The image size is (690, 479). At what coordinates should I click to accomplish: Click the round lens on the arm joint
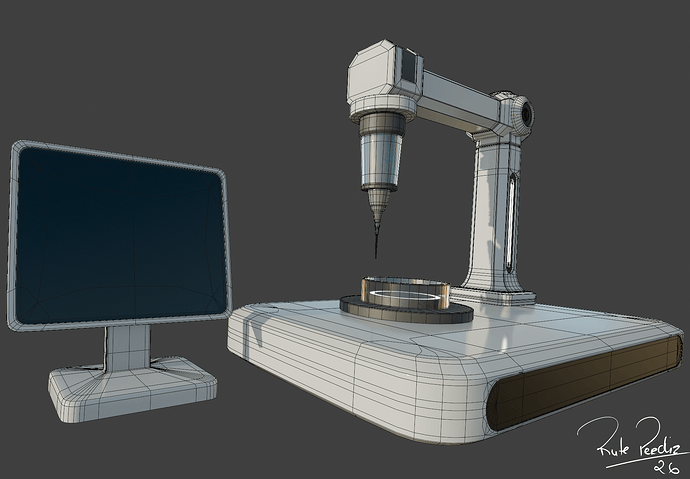coord(527,115)
